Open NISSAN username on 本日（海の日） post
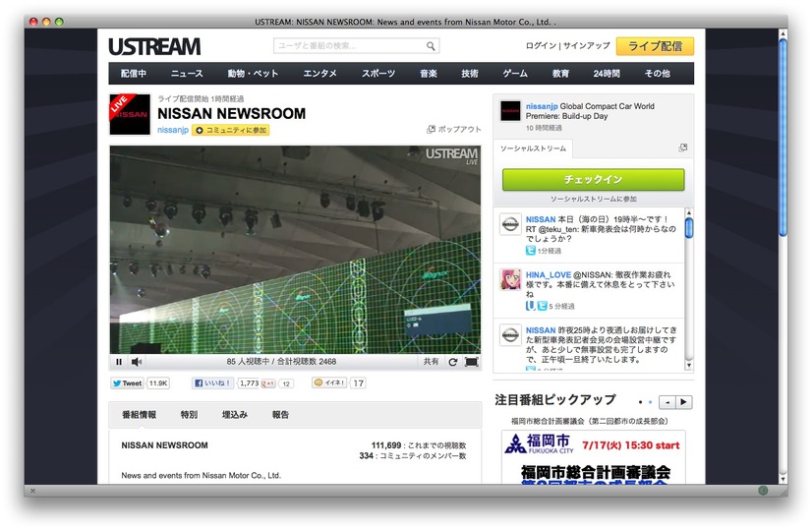 [x=541, y=219]
